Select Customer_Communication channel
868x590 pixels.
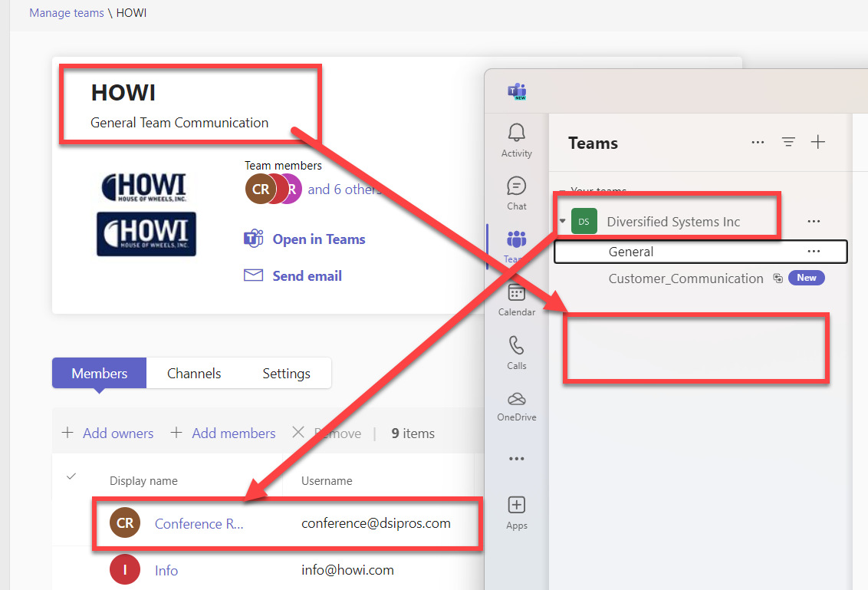click(x=686, y=278)
